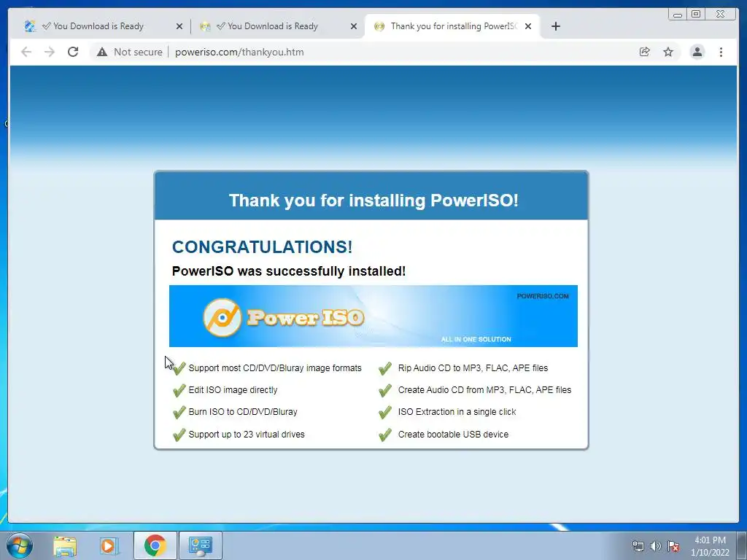Restore down the Chrome window

tap(695, 15)
